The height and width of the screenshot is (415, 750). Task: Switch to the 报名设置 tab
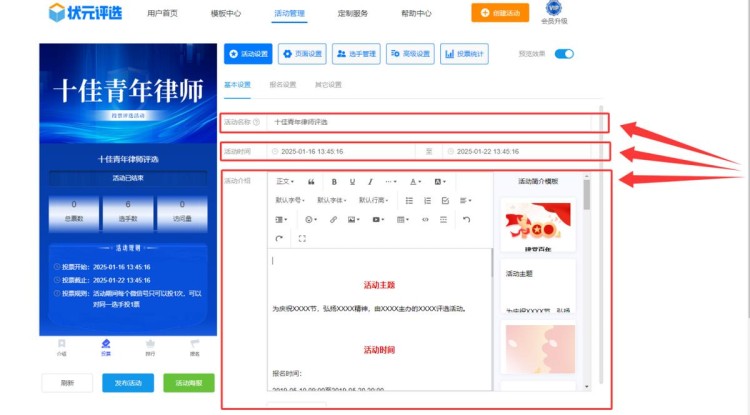pos(283,85)
